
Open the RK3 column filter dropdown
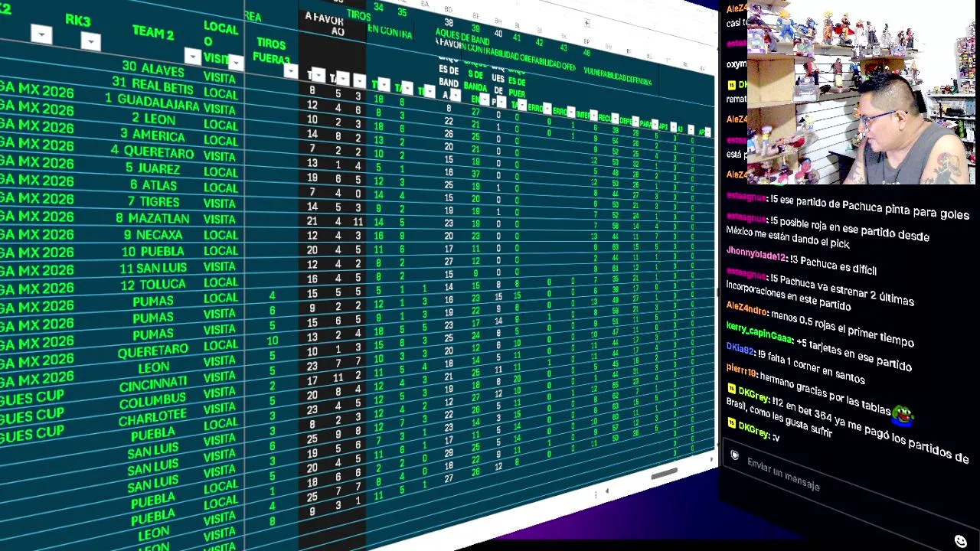tap(90, 41)
